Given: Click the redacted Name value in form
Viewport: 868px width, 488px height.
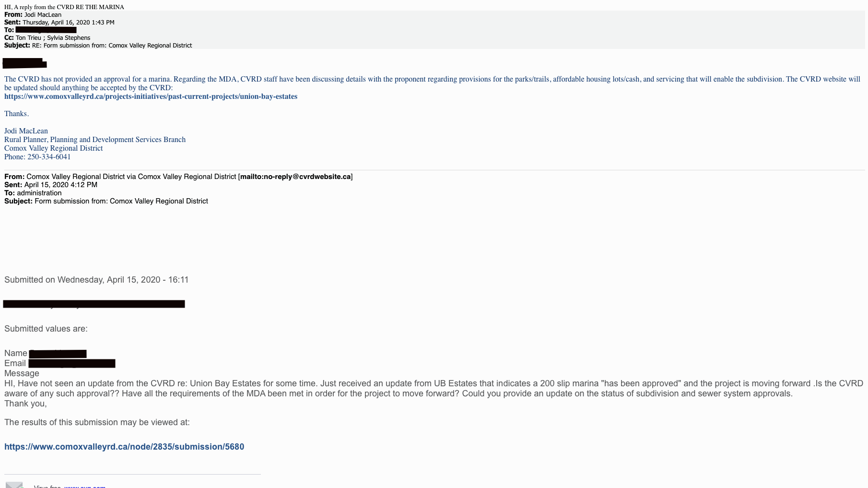Looking at the screenshot, I should click(58, 354).
